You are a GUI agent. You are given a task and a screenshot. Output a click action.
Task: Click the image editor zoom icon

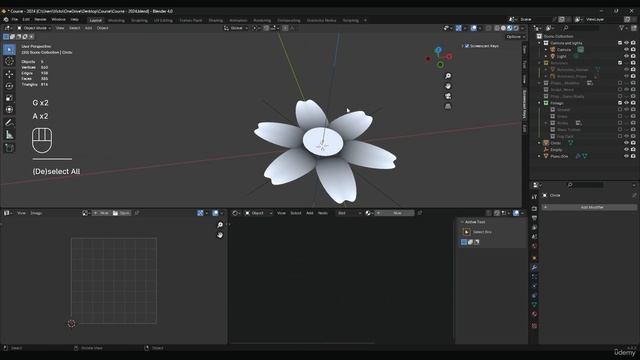click(220, 225)
